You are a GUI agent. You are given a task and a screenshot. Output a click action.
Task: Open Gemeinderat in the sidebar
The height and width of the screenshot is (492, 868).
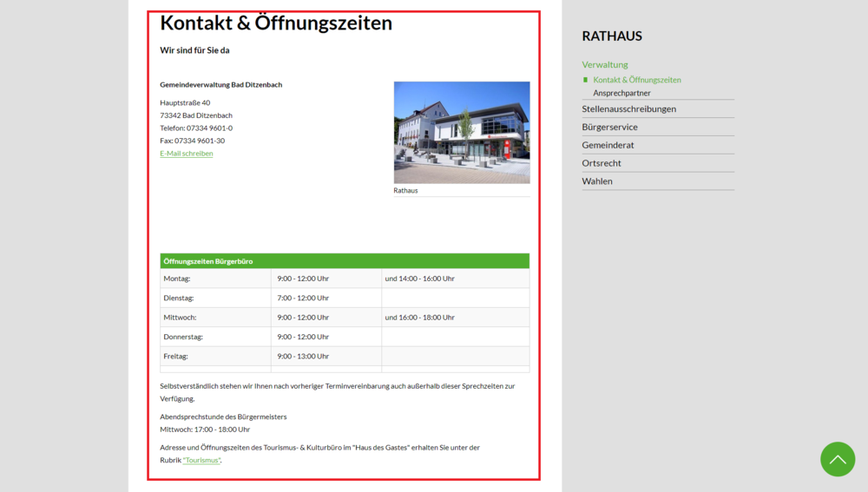point(608,145)
